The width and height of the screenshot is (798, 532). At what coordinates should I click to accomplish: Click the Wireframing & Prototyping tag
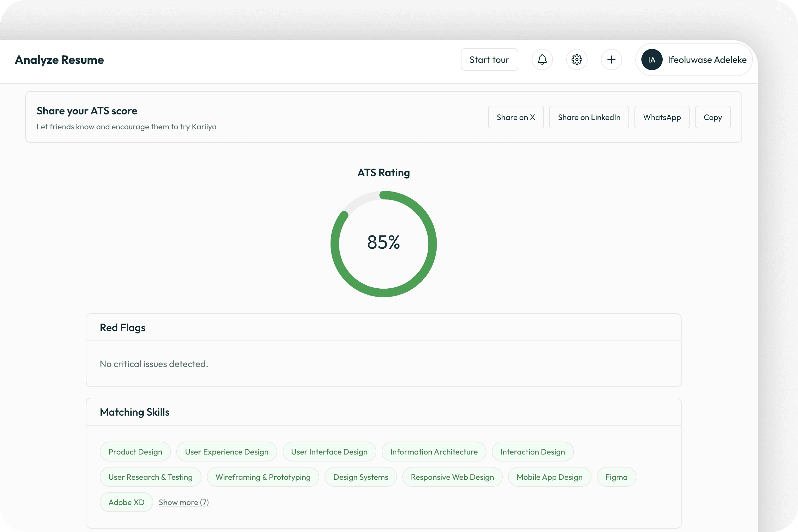pos(263,477)
